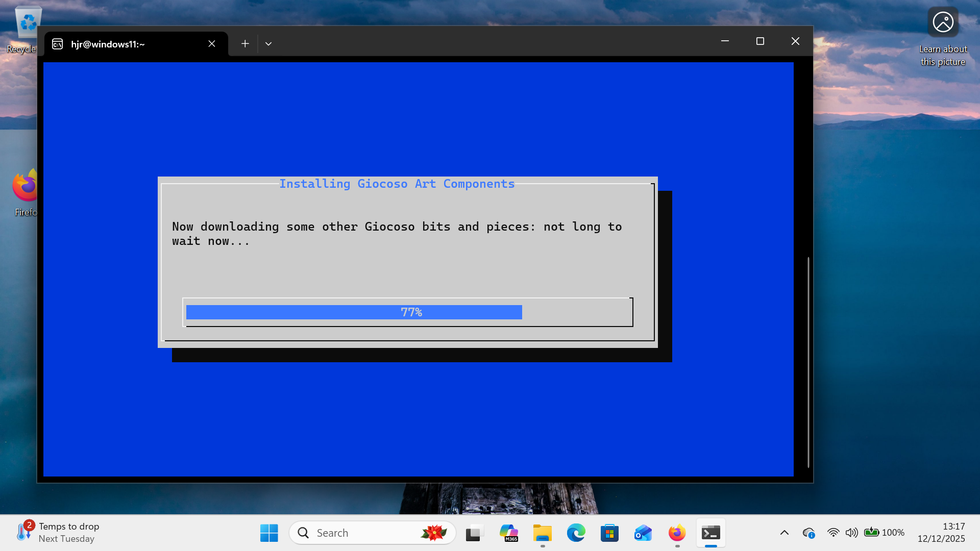Launch Microsoft Edge from the taskbar
The height and width of the screenshot is (551, 980).
576,533
